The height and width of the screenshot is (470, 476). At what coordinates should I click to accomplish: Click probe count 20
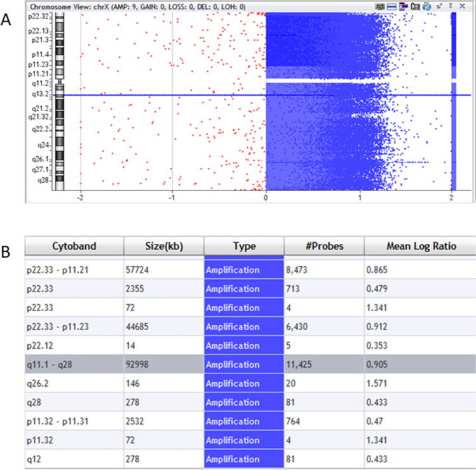[290, 383]
